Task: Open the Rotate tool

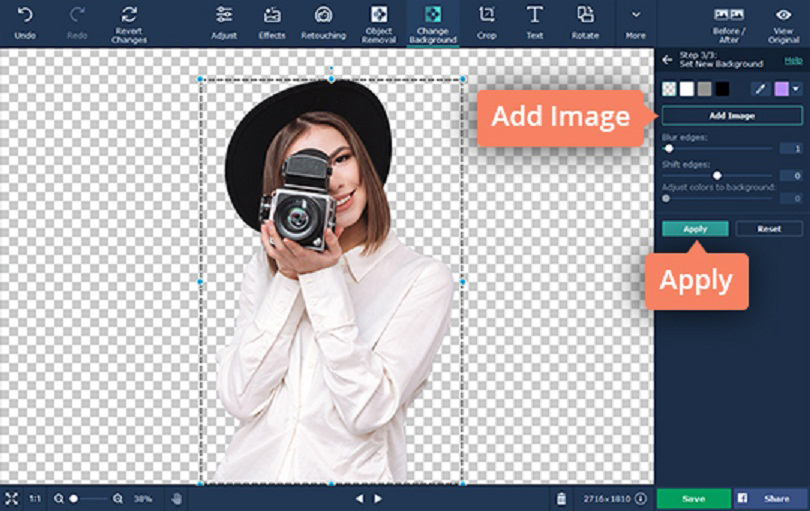Action: tap(584, 22)
